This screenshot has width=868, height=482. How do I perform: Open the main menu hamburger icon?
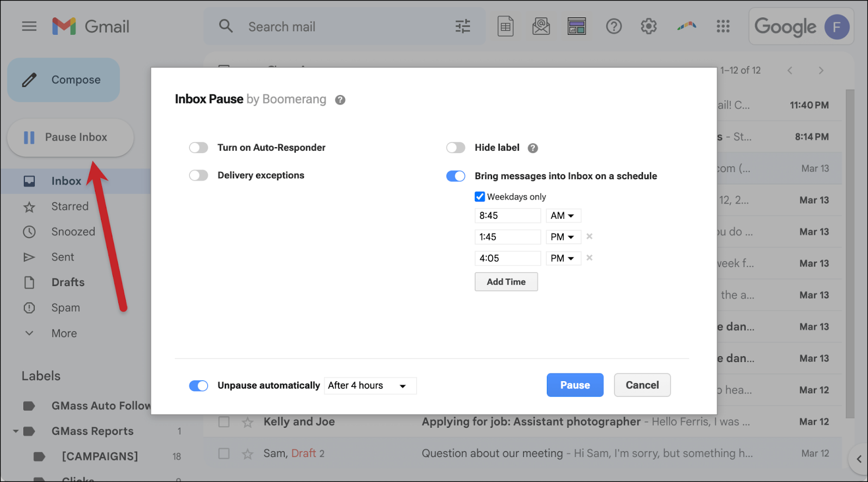[x=29, y=26]
